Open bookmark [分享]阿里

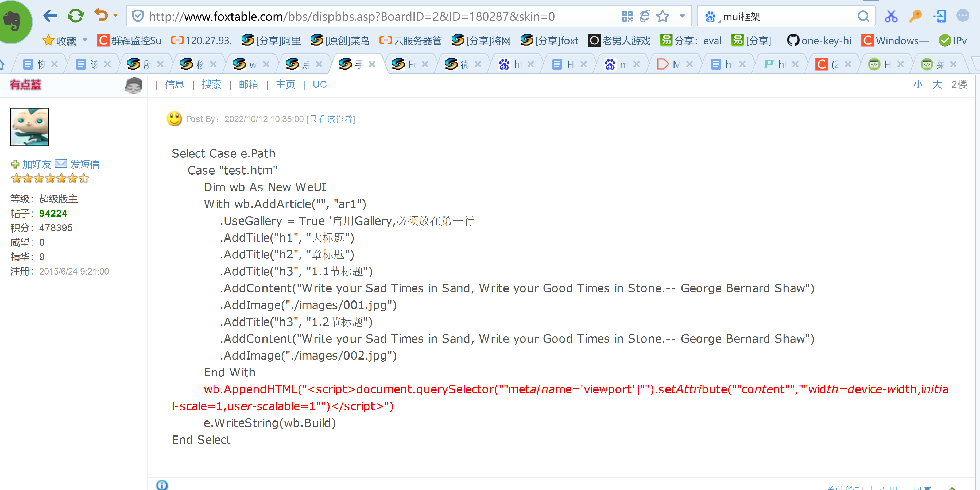271,40
